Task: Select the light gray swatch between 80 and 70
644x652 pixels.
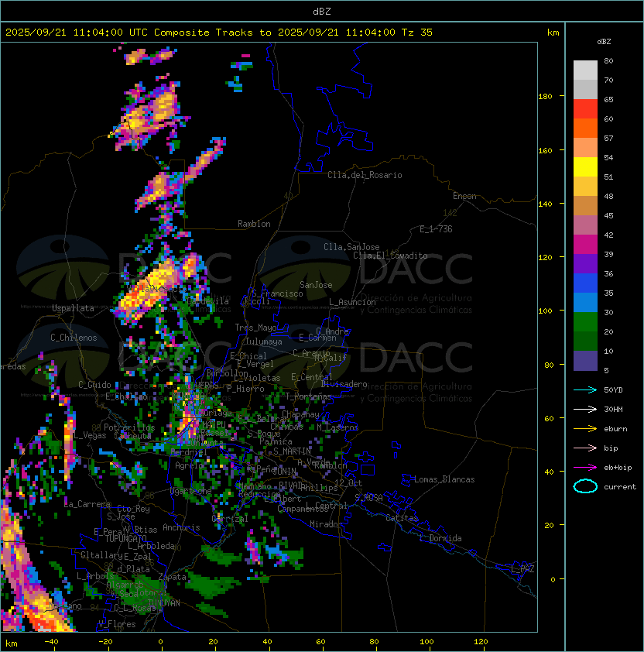Action: pos(585,70)
